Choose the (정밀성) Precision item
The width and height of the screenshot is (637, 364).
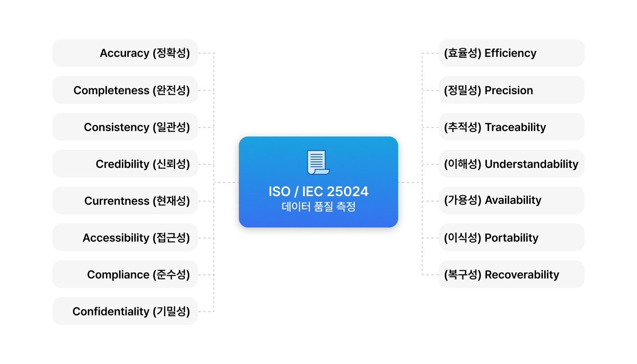point(512,90)
